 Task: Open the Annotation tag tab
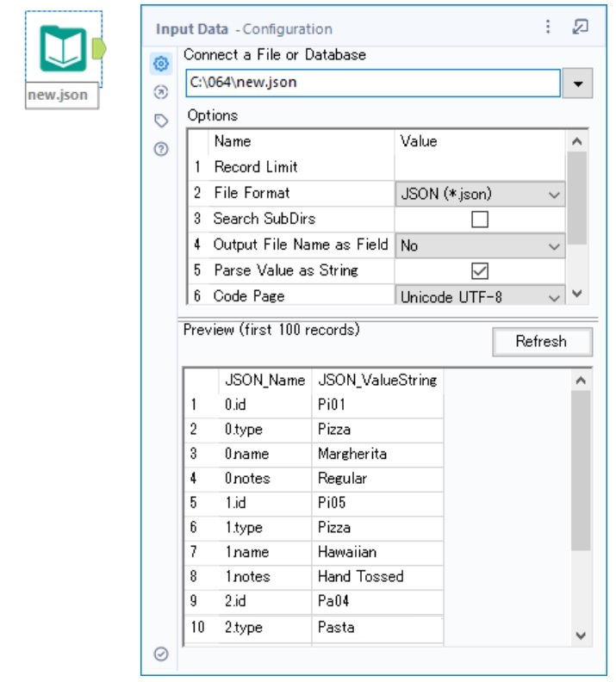click(161, 121)
